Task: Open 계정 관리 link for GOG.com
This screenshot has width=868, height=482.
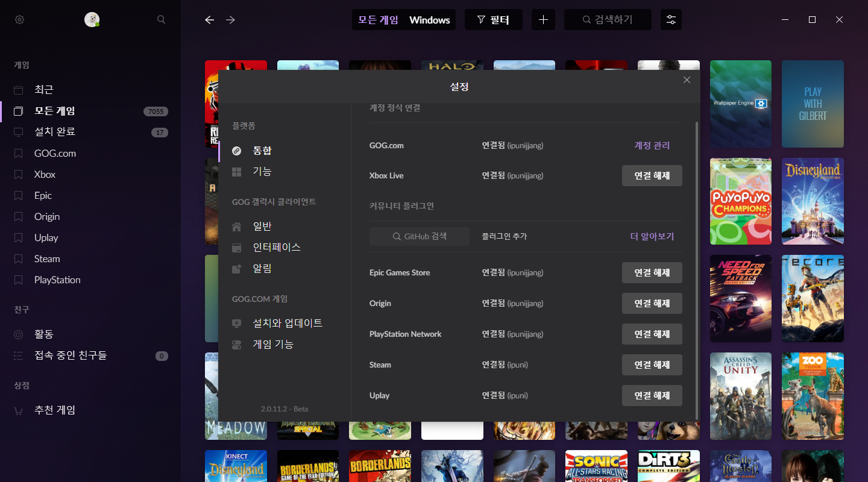Action: (652, 145)
